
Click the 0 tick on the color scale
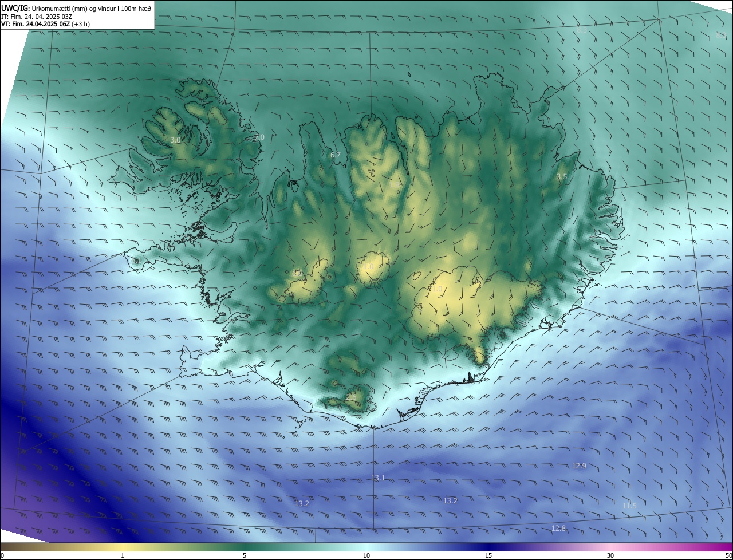click(2, 555)
